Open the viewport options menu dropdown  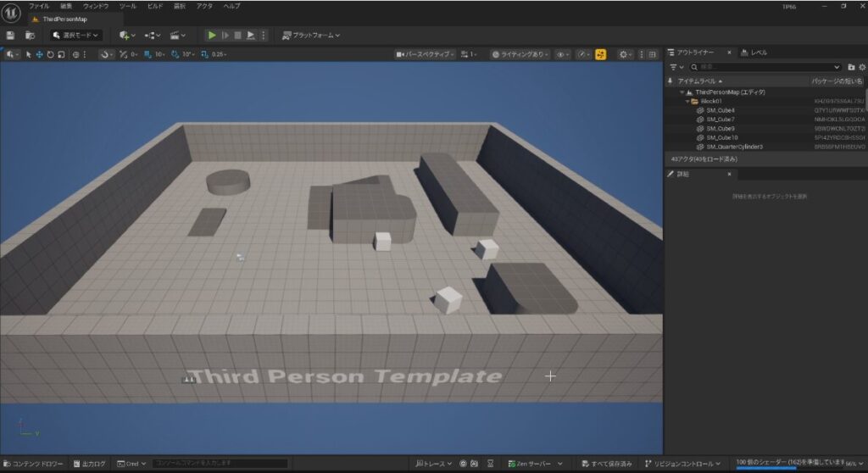click(12, 54)
